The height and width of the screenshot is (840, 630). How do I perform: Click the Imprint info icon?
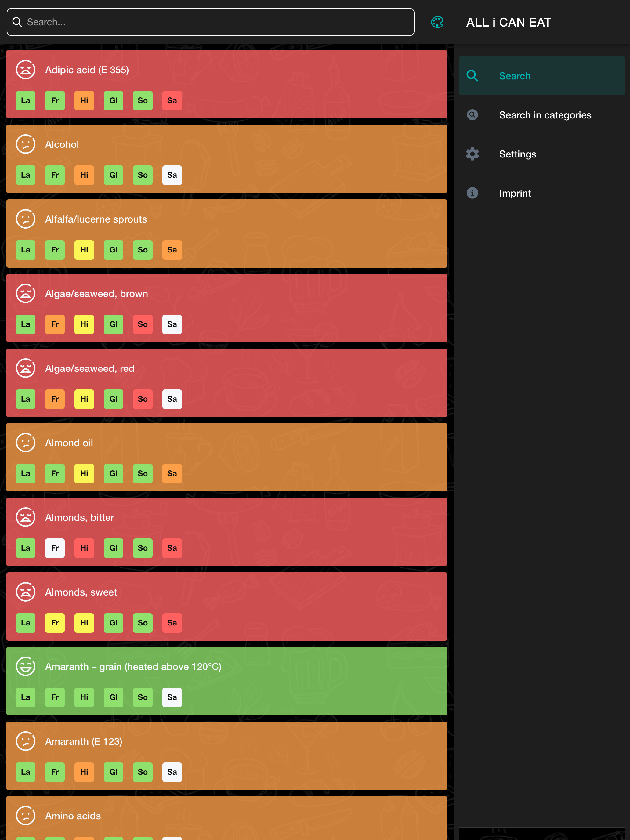pos(472,193)
